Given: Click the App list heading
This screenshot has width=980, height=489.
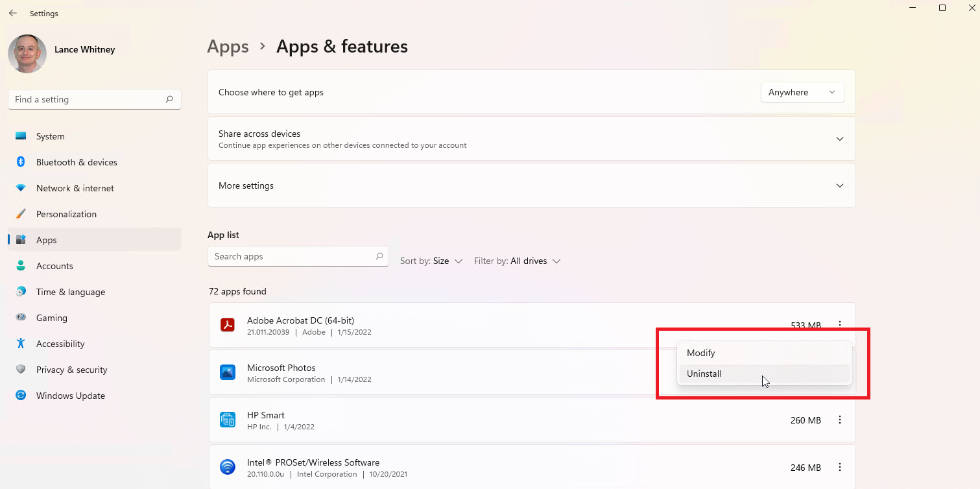Looking at the screenshot, I should coord(223,235).
